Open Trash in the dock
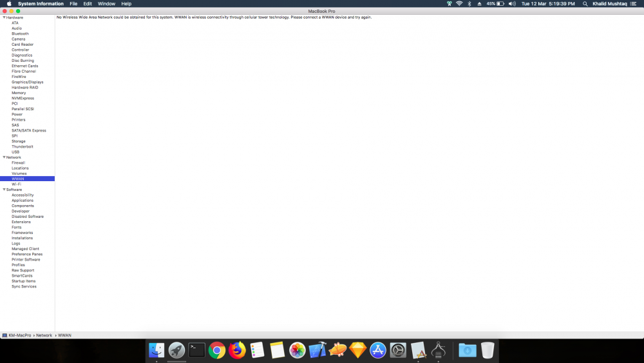 click(488, 350)
